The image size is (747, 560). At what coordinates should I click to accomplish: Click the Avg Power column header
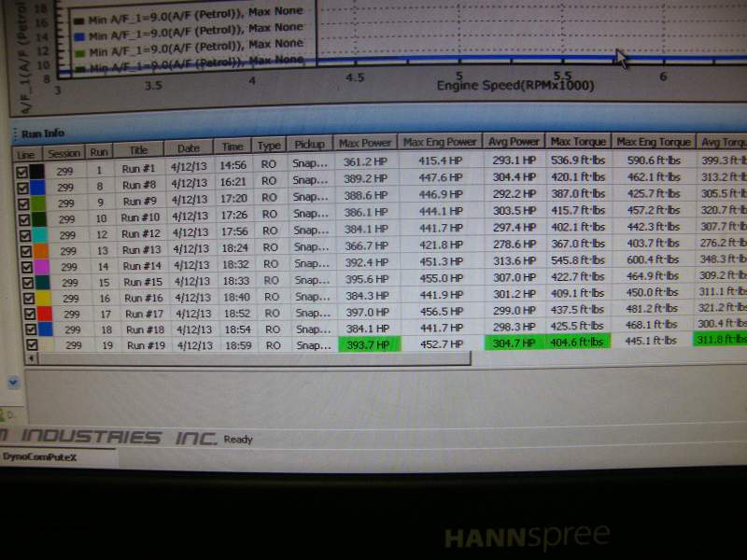click(x=514, y=141)
